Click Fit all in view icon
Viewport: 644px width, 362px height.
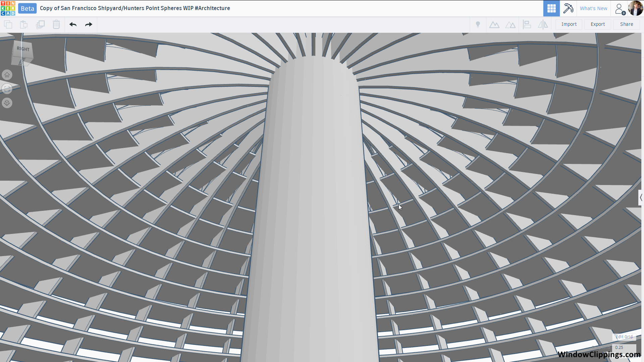pos(7,89)
